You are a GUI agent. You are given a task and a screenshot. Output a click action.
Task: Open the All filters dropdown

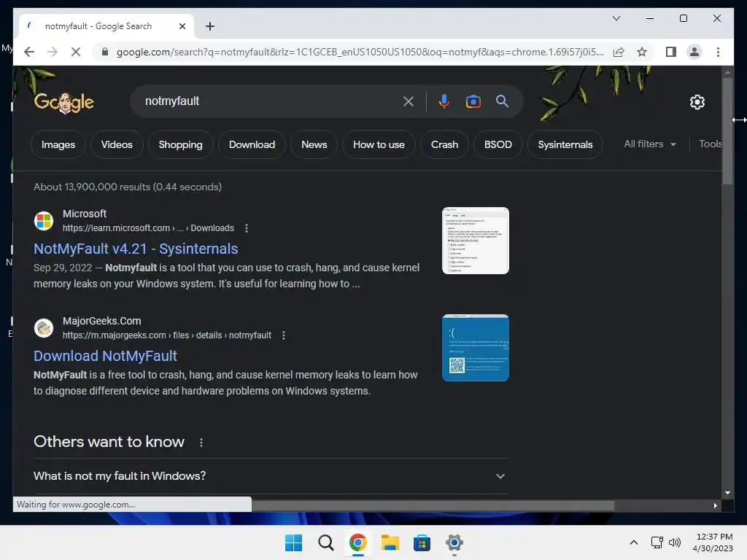(x=650, y=144)
